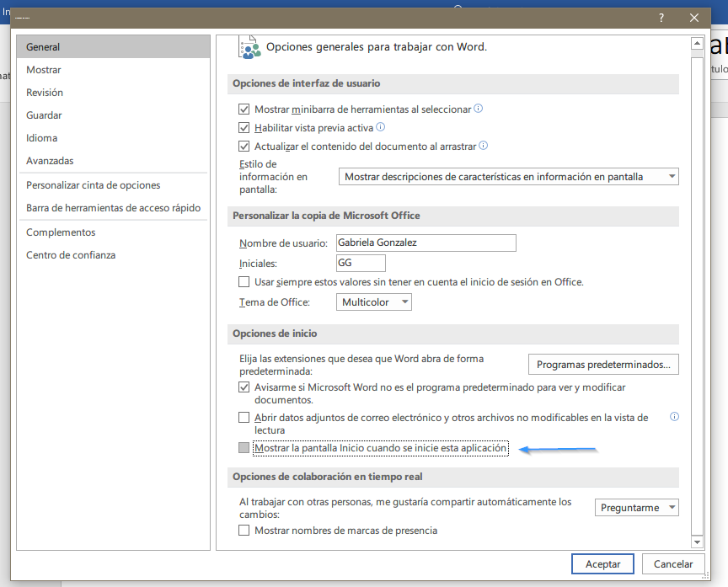728x587 pixels.
Task: Click Aceptar to confirm options
Action: click(602, 564)
